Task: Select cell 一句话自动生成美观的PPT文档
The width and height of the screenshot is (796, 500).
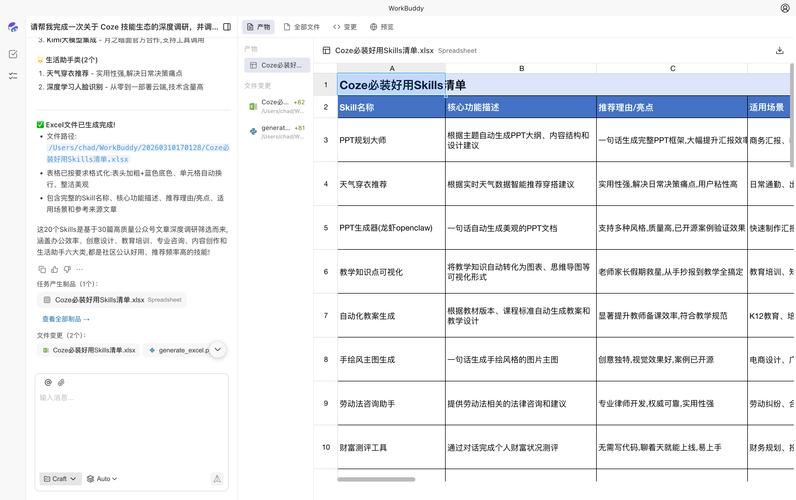Action: [521, 228]
